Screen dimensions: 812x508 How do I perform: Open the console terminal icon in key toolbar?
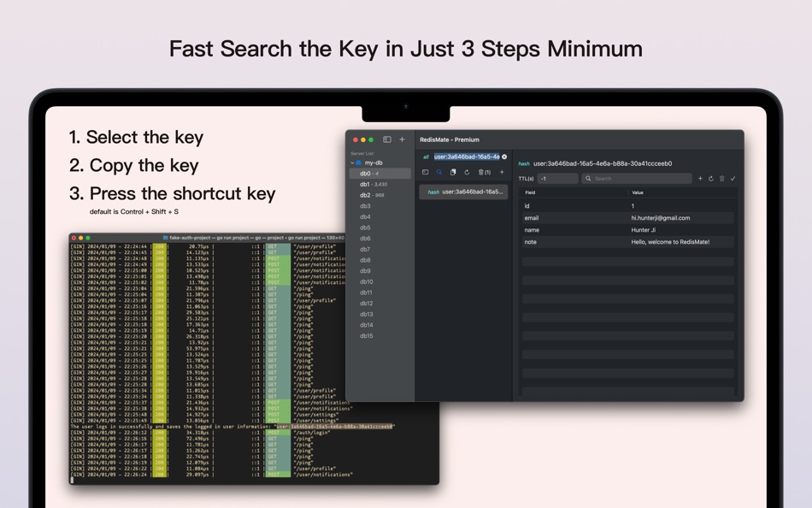point(425,172)
